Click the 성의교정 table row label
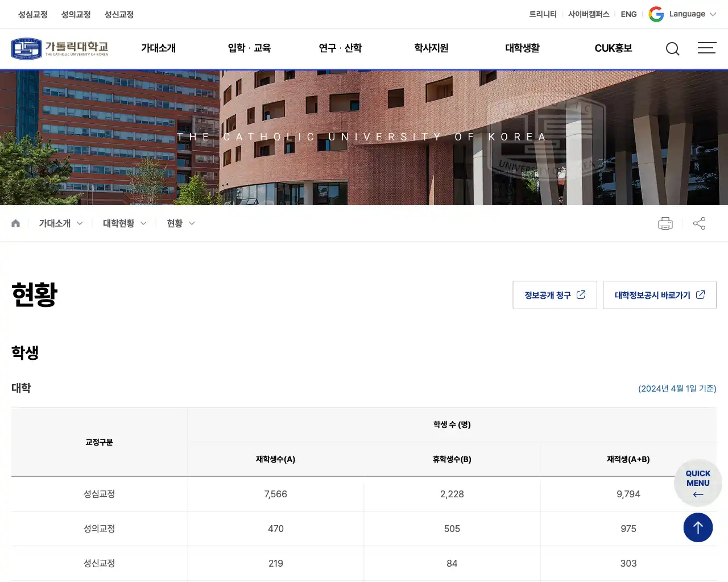 pyautogui.click(x=100, y=529)
